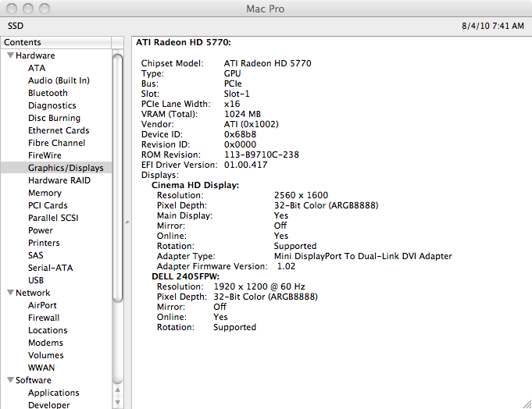The image size is (532, 409).
Task: Select ATA in the Hardware list
Action: point(37,68)
